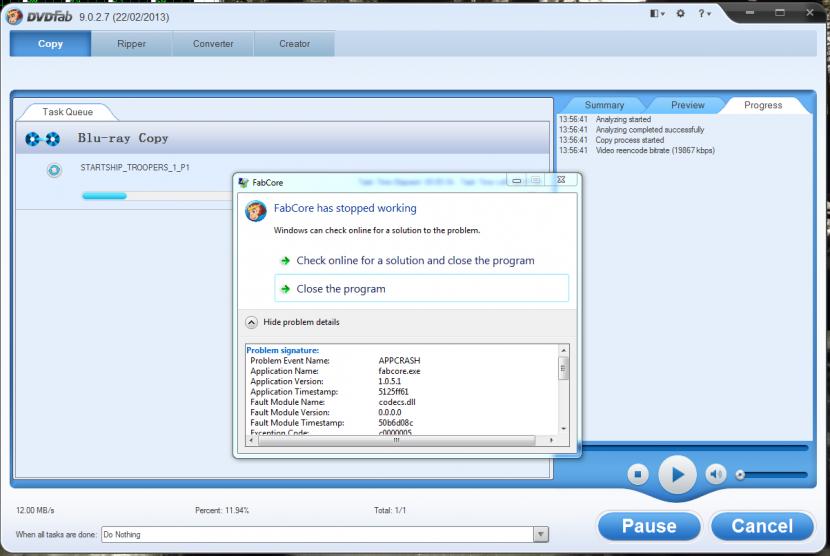
Task: Pause the copy task
Action: pyautogui.click(x=649, y=526)
